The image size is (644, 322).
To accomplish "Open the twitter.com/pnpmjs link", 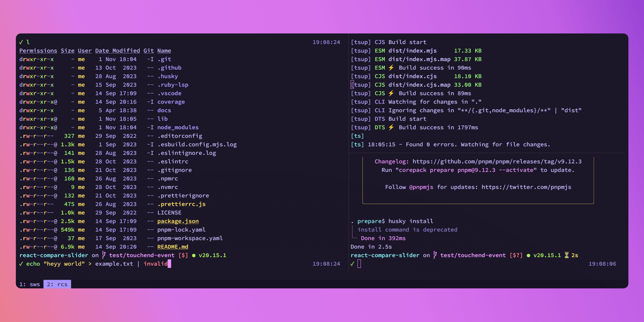I will 526,187.
